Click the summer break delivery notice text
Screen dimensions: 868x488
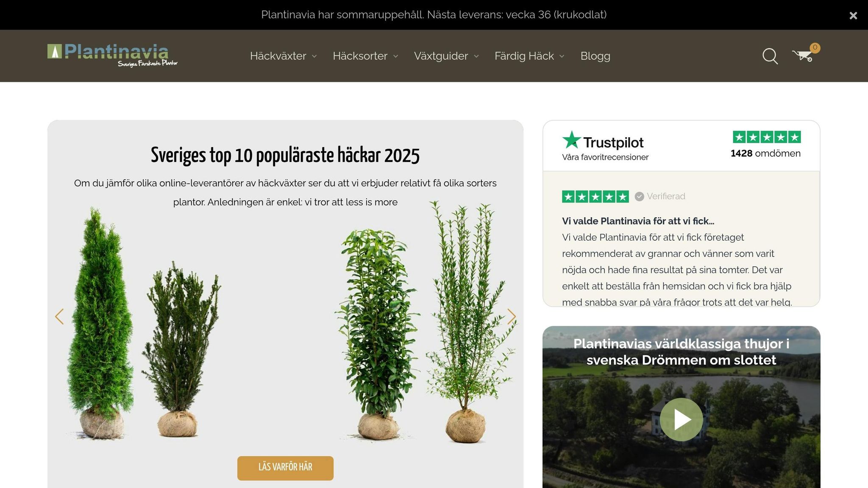tap(434, 15)
